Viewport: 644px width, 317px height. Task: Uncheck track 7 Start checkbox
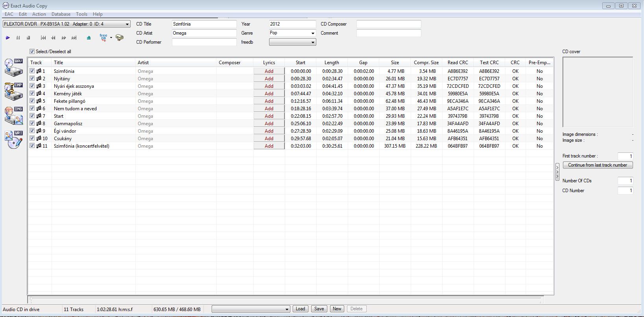(x=32, y=116)
